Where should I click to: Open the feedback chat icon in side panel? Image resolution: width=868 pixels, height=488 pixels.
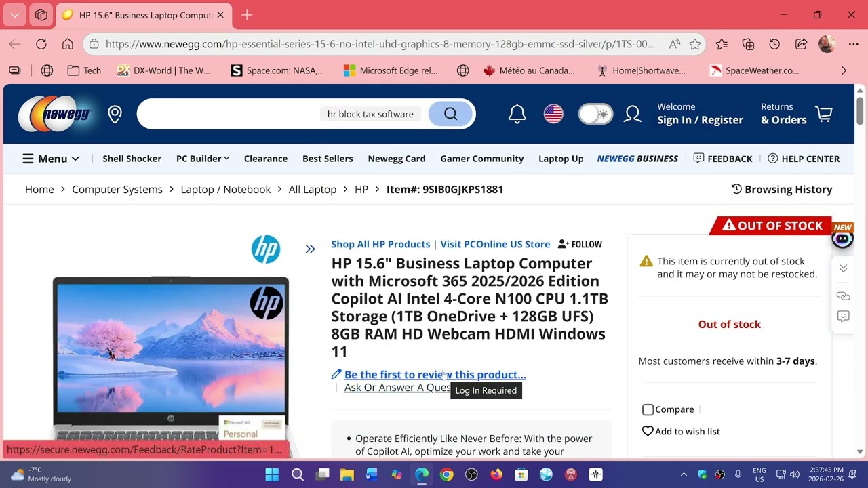843,317
